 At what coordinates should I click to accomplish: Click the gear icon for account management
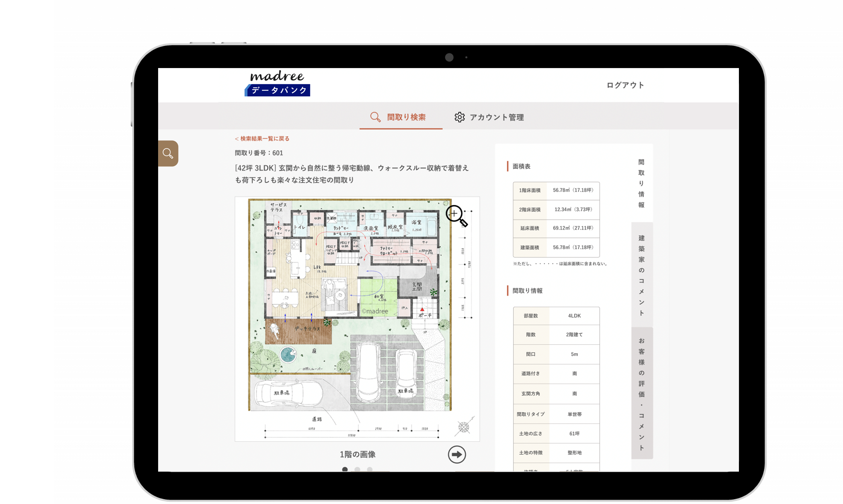459,117
